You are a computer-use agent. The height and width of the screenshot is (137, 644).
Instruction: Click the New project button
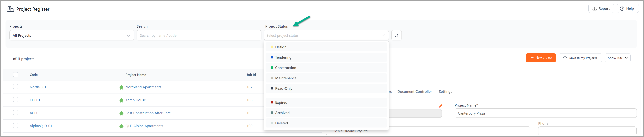tap(541, 58)
